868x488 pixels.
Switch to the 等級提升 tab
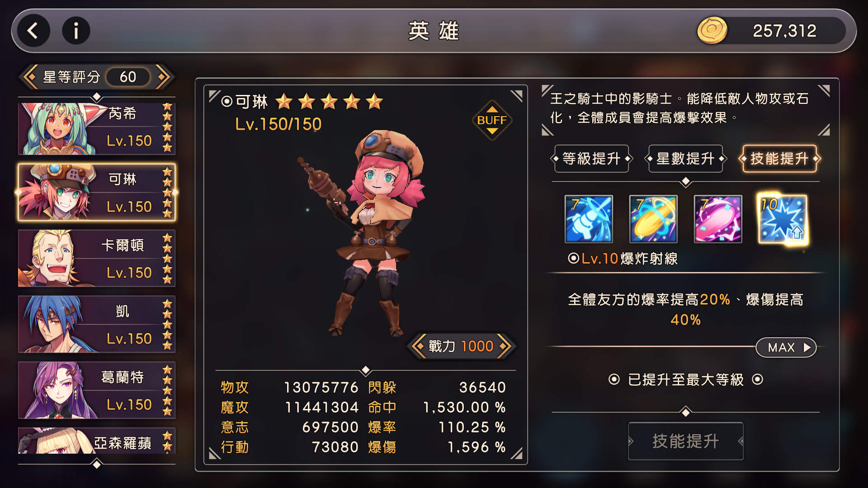coord(591,159)
